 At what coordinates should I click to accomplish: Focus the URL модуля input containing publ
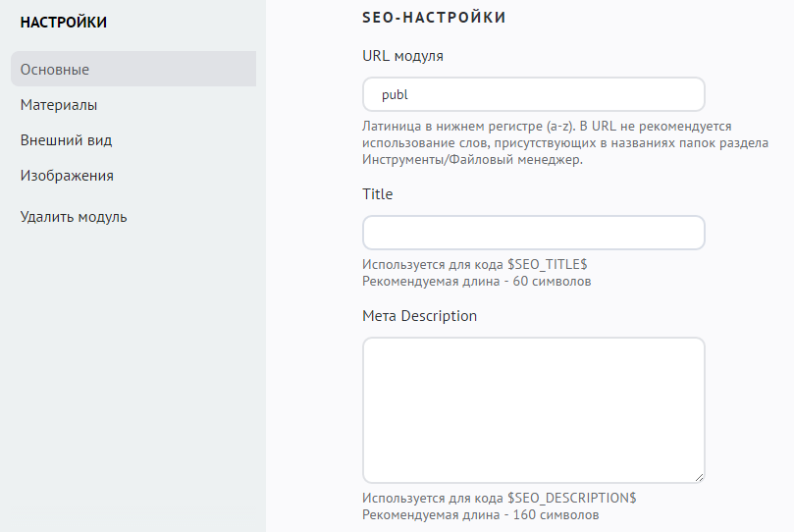coord(533,94)
